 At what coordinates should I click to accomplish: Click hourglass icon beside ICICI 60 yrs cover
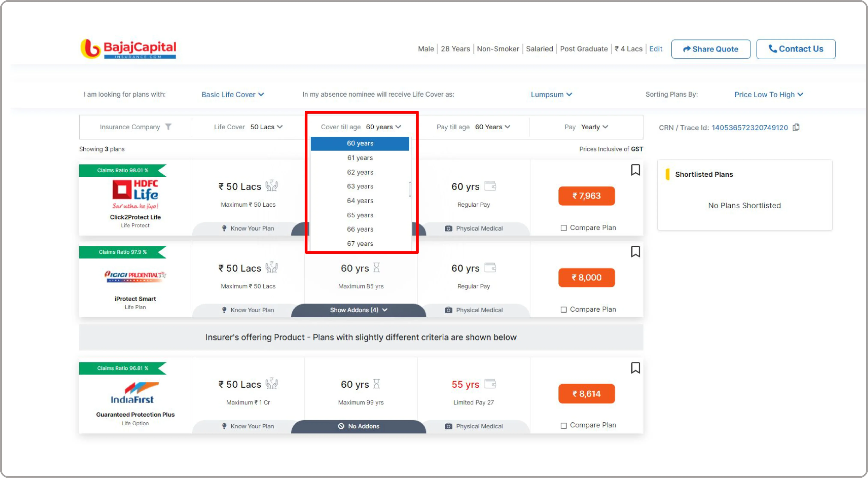point(377,267)
